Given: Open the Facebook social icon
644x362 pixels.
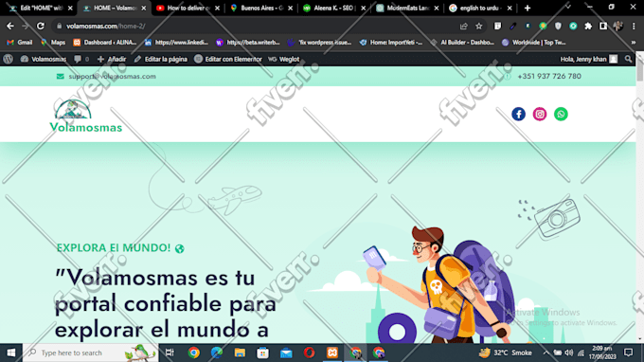Looking at the screenshot, I should [518, 114].
